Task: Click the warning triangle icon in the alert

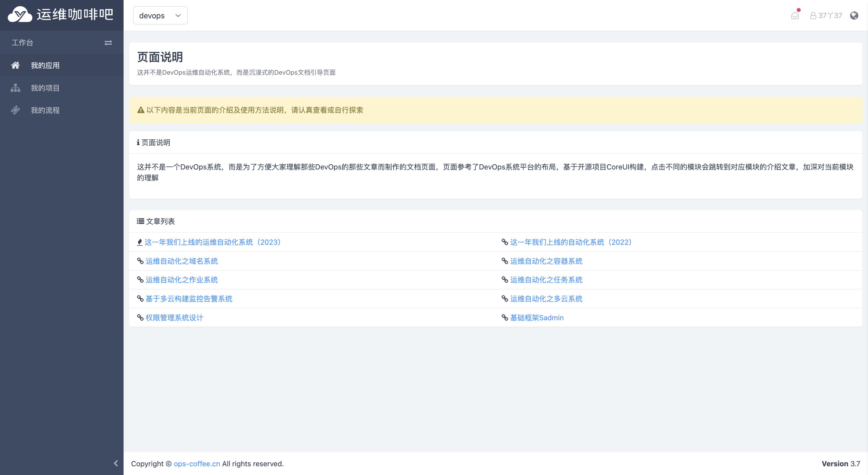Action: (141, 110)
